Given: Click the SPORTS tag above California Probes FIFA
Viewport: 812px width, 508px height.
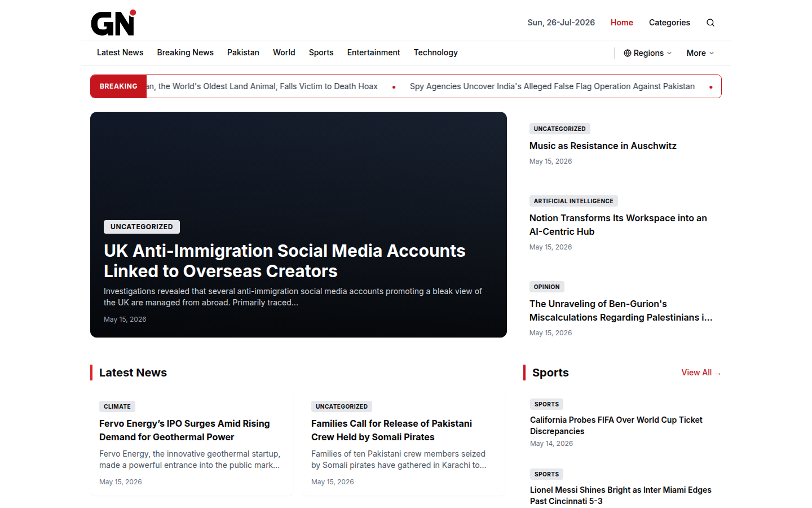Looking at the screenshot, I should pos(546,404).
